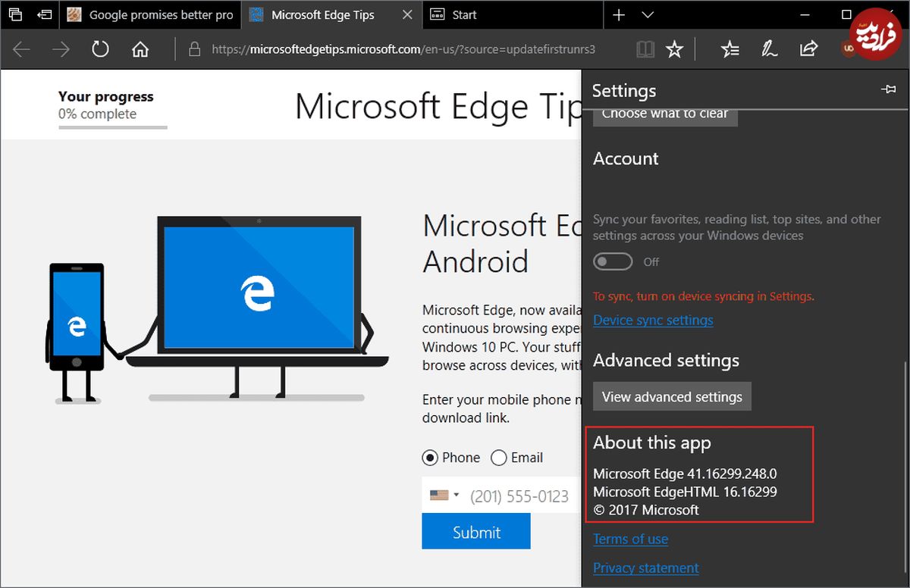
Task: Click the Account heading in Settings
Action: click(626, 158)
